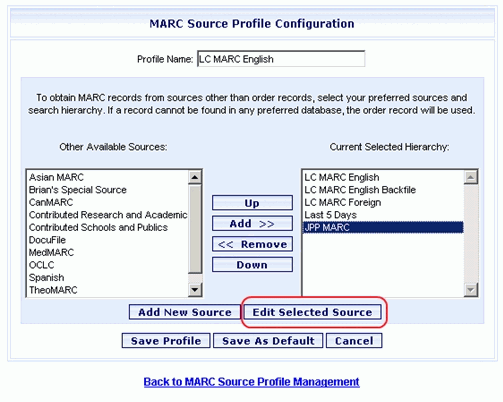The image size is (503, 402).
Task: Click down arrow of available sources scrollbar
Action: click(x=195, y=289)
